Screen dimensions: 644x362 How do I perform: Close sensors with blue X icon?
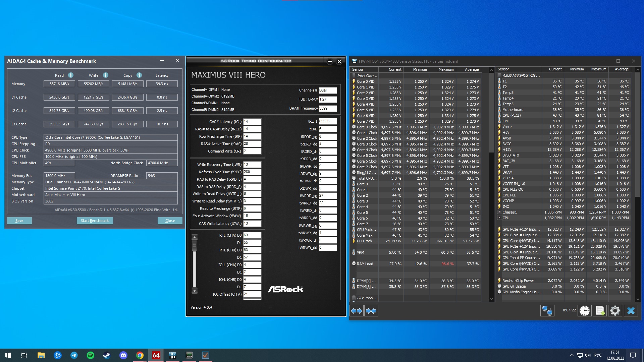tap(631, 311)
